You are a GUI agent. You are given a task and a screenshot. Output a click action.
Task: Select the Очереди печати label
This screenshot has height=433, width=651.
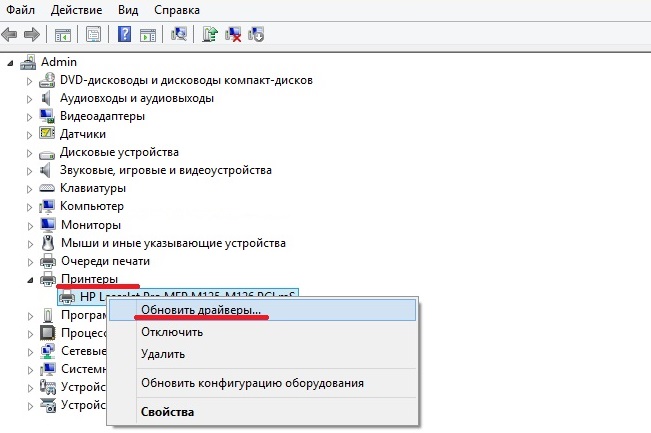point(105,261)
